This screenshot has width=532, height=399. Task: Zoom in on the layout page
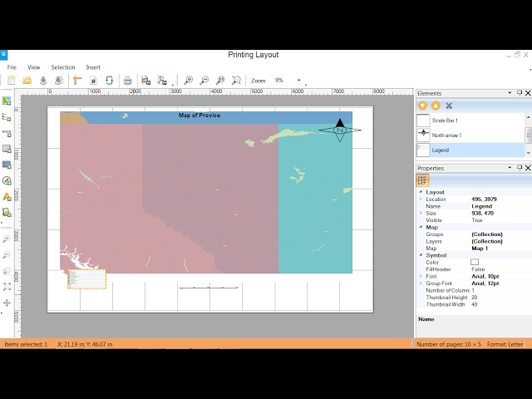point(188,81)
